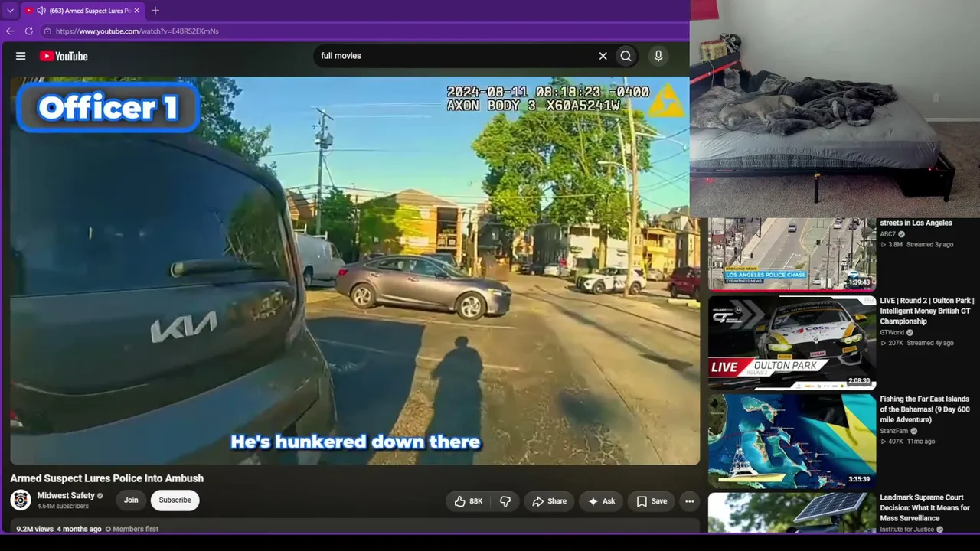
Task: Click into the YouTube search field
Action: click(x=456, y=56)
